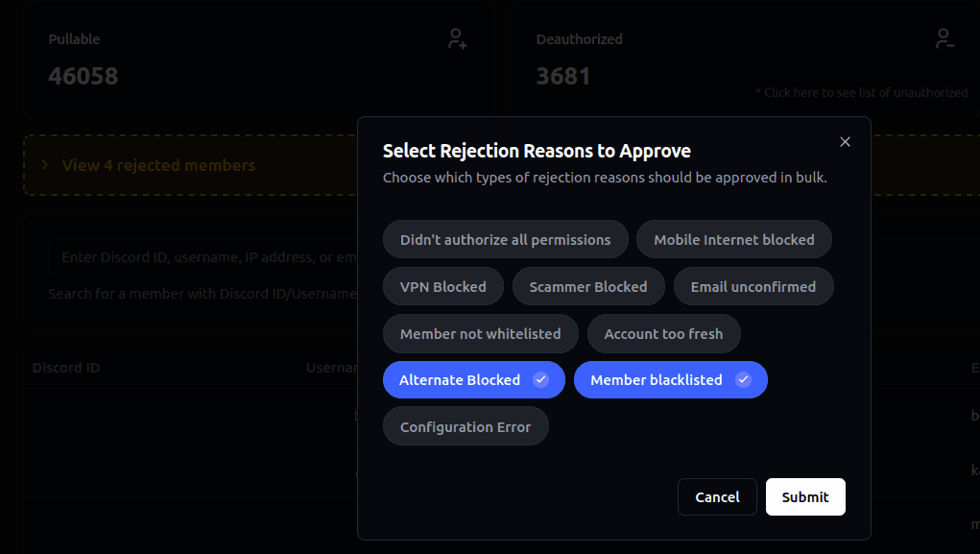Deselect the Alternate Blocked reason
Screen dimensions: 980x554
pos(460,380)
